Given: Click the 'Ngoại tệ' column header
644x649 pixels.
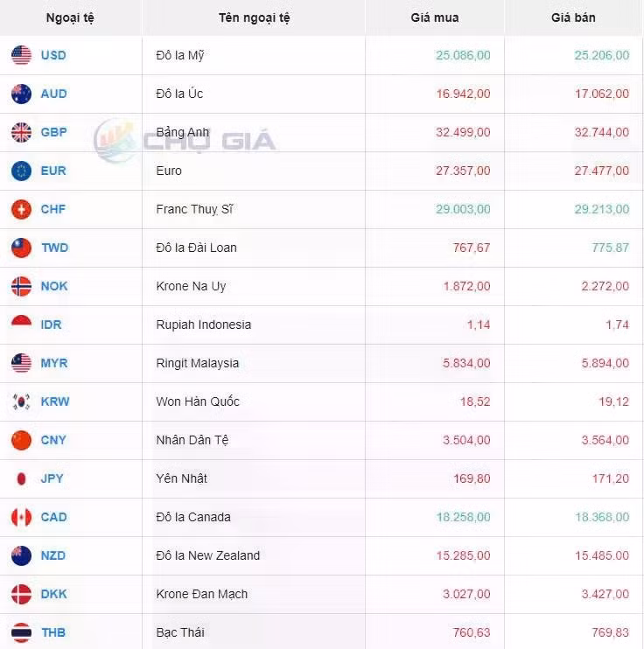Looking at the screenshot, I should (x=71, y=17).
